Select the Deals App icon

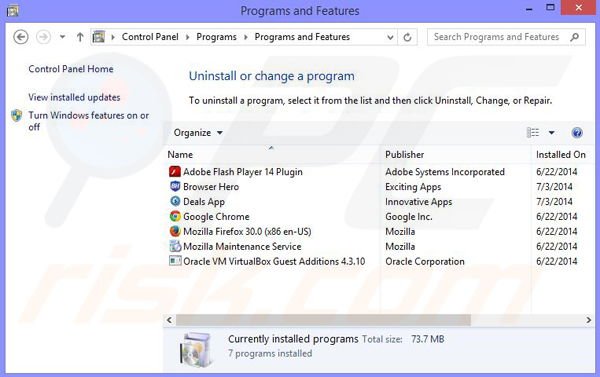tap(175, 201)
